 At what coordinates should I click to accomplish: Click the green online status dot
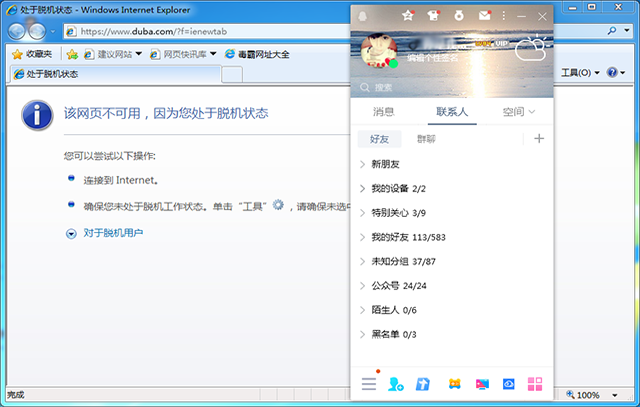click(393, 64)
